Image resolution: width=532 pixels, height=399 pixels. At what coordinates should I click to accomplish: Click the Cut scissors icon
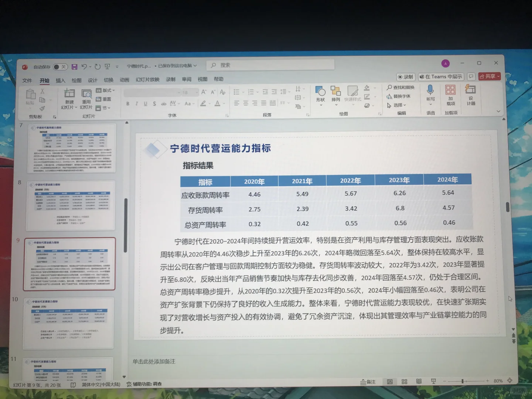point(42,91)
